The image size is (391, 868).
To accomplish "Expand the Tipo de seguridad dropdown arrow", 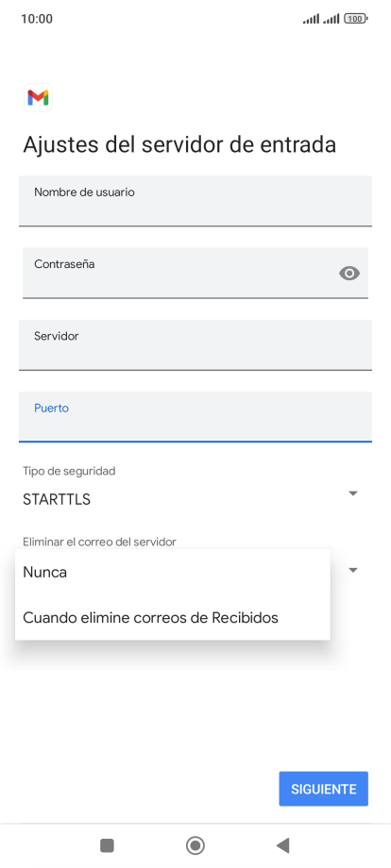I will pyautogui.click(x=353, y=493).
